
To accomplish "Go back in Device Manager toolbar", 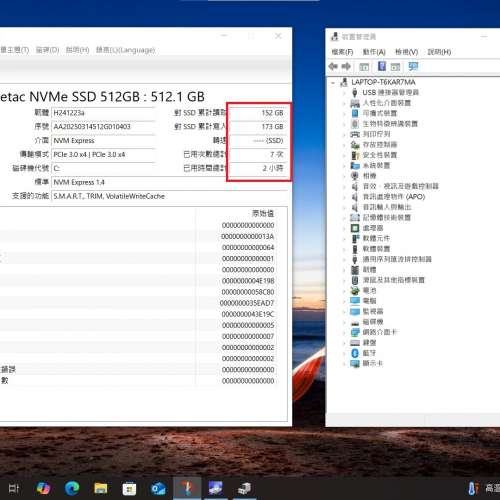I will click(x=333, y=66).
